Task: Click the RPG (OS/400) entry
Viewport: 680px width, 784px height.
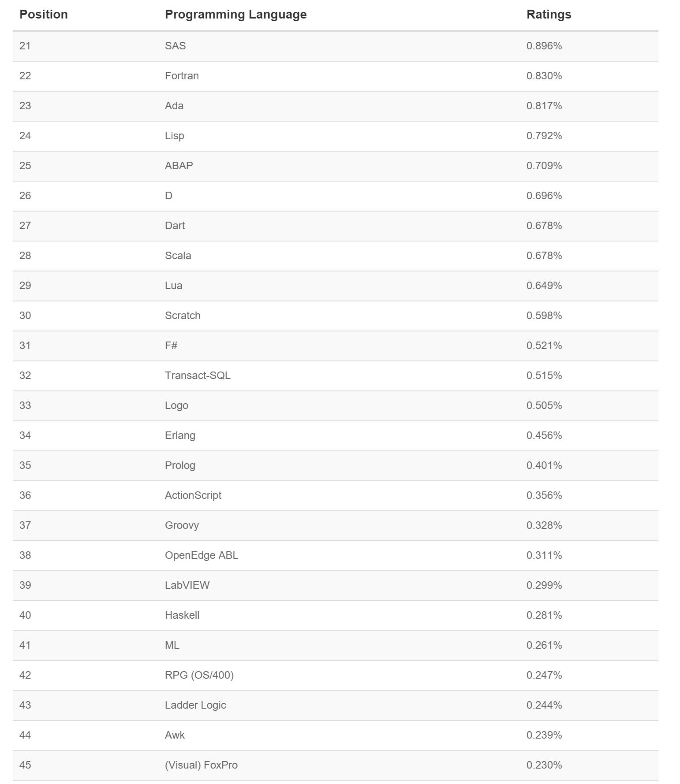Action: [x=199, y=675]
